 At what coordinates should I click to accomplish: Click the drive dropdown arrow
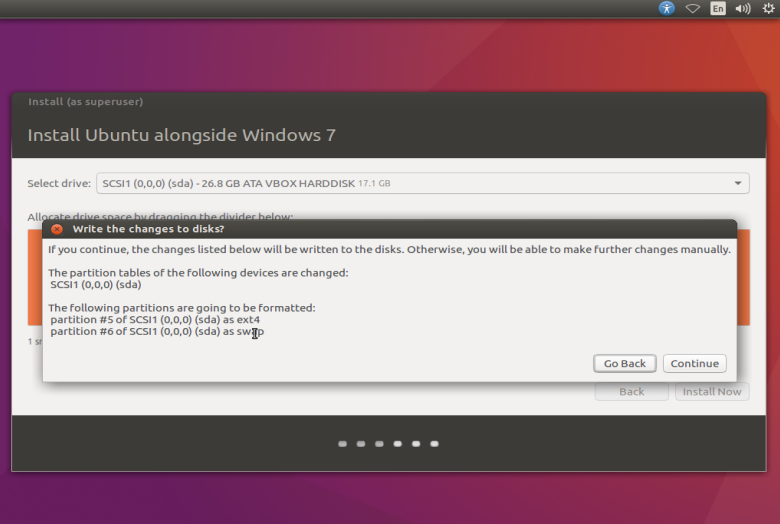[x=738, y=183]
